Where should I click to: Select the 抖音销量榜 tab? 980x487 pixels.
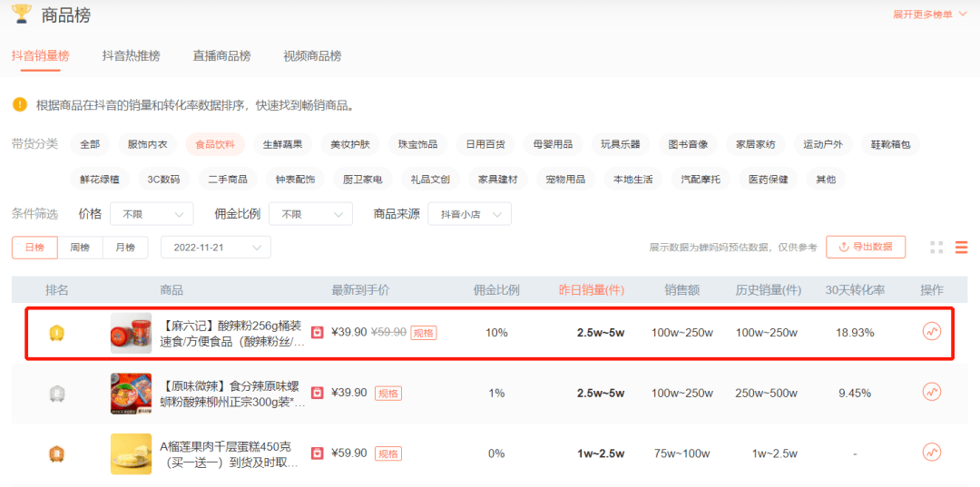pos(41,56)
